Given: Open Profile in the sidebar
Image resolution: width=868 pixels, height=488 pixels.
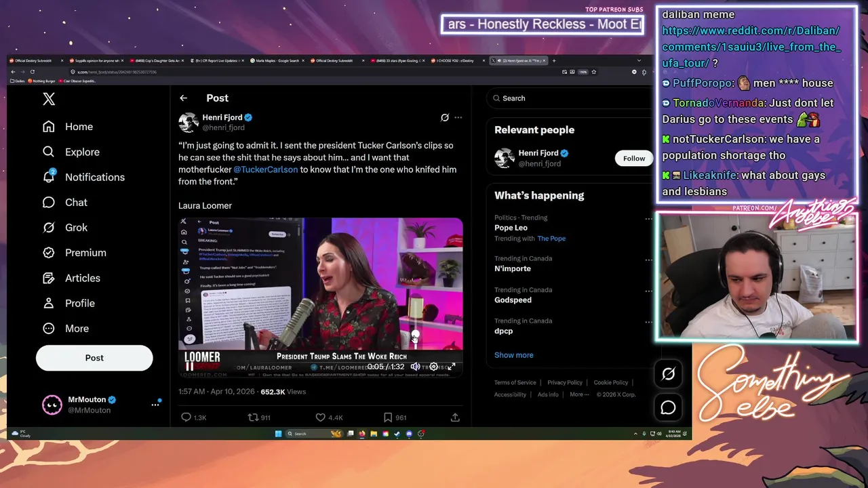Looking at the screenshot, I should (68, 303).
